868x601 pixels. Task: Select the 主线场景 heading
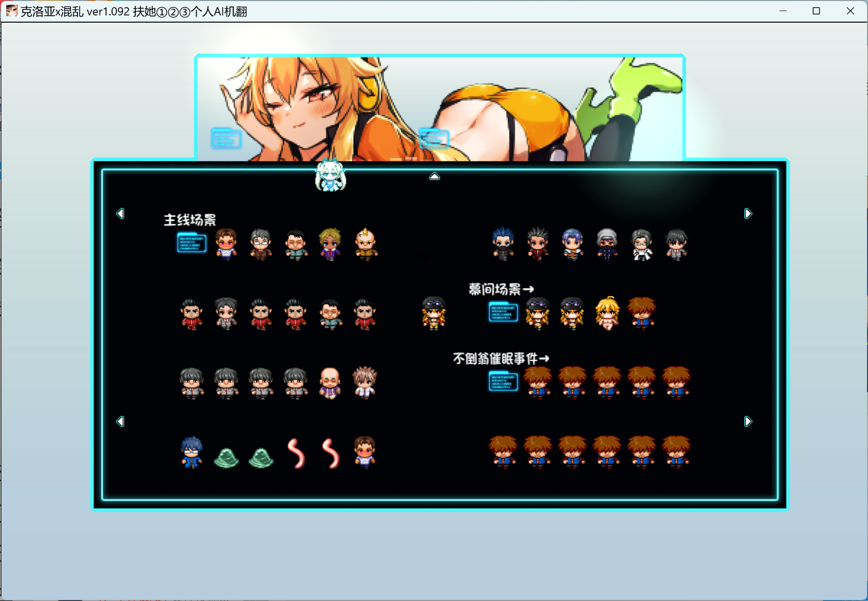(190, 220)
